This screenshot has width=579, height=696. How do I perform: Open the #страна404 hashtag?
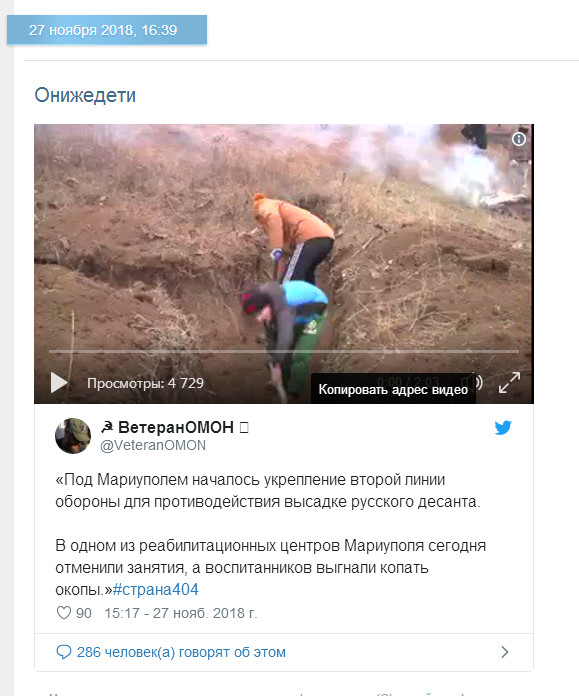[x=155, y=589]
